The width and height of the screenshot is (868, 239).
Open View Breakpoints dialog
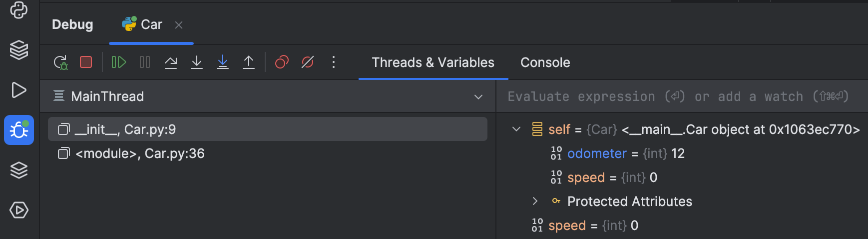(x=282, y=62)
